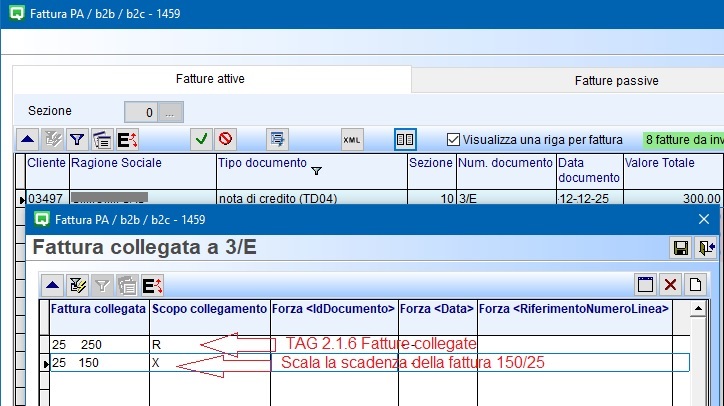Collapse the dialog grid with up arrow
This screenshot has width=724, height=406.
tap(53, 286)
